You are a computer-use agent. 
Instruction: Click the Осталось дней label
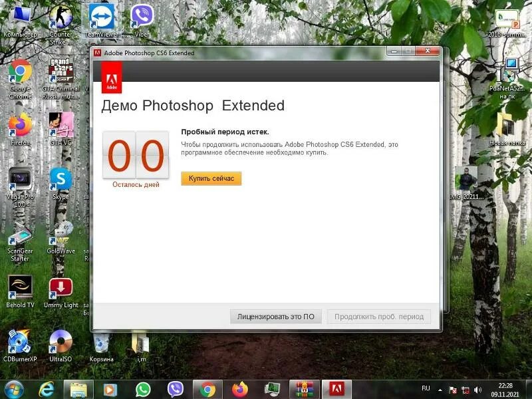[x=136, y=185]
